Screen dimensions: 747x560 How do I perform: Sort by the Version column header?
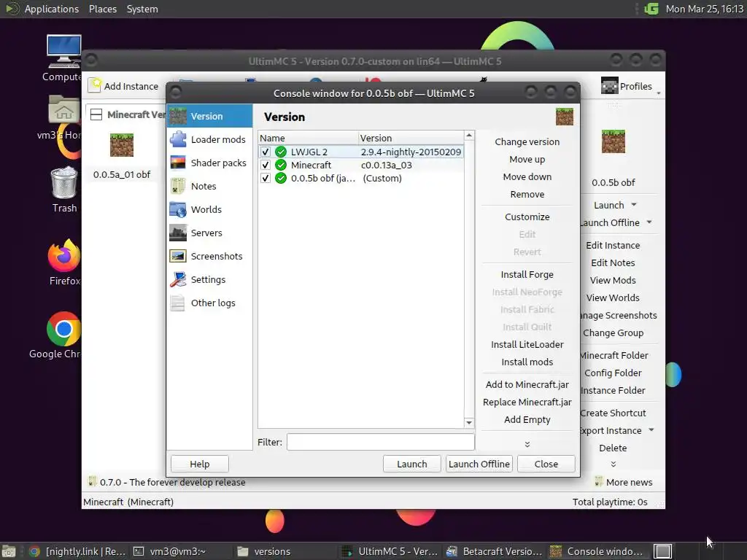click(x=411, y=138)
